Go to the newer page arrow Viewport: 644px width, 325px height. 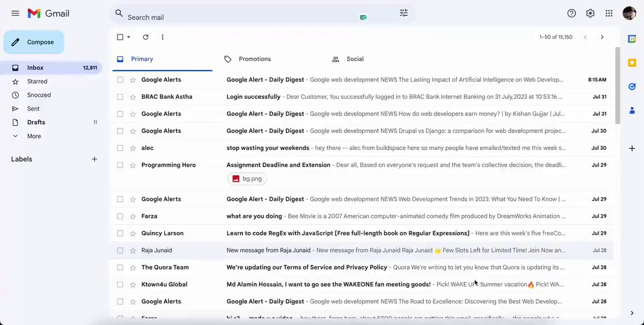[x=585, y=37]
